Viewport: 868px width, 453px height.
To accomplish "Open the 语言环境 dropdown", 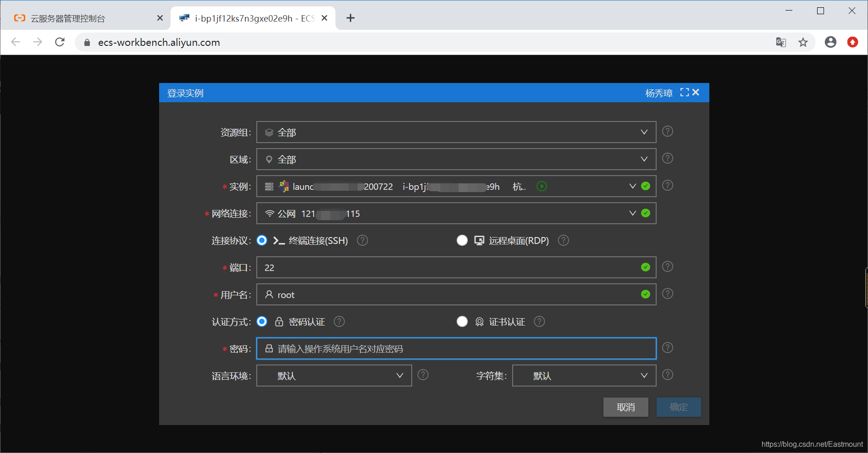I will (334, 376).
